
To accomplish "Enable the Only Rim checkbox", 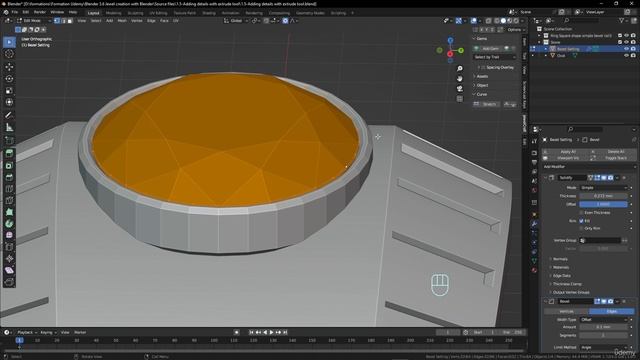I will [x=581, y=229].
